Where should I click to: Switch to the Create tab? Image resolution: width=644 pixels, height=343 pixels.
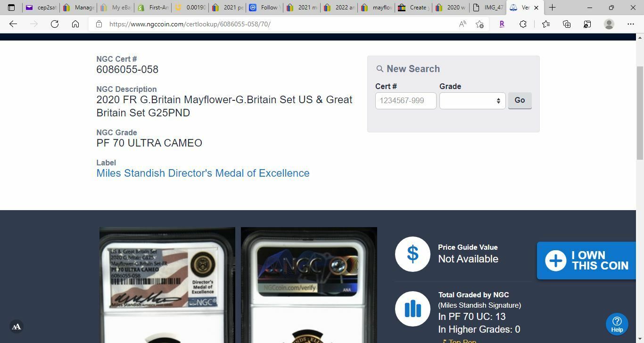[414, 8]
